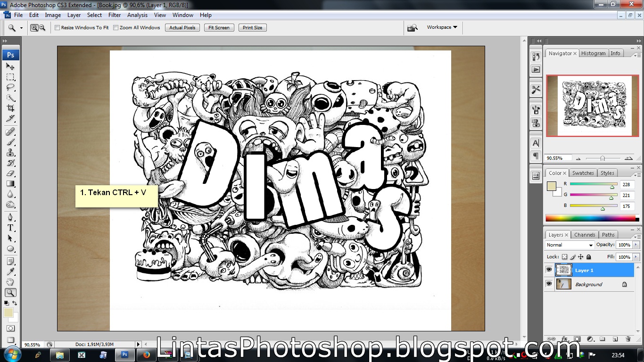Open the Tool Presets panel icon
Screen dimensions: 644x362
pos(536,90)
